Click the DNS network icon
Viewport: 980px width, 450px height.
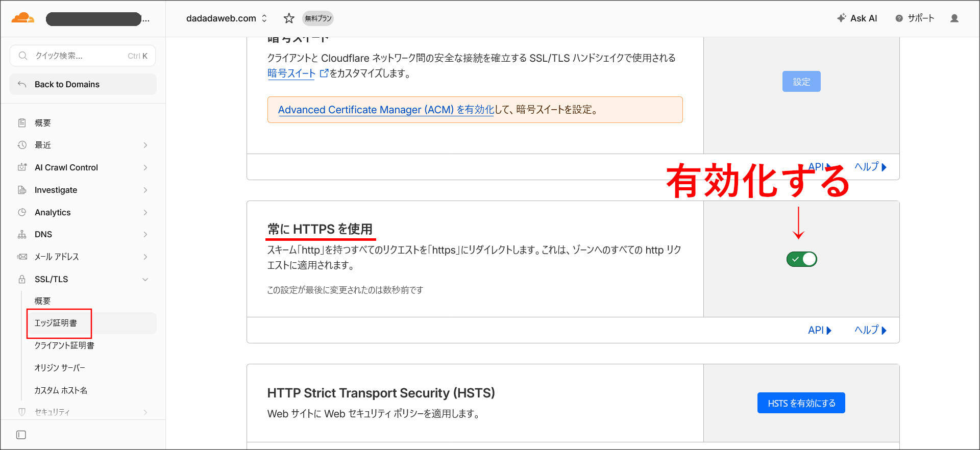click(22, 234)
